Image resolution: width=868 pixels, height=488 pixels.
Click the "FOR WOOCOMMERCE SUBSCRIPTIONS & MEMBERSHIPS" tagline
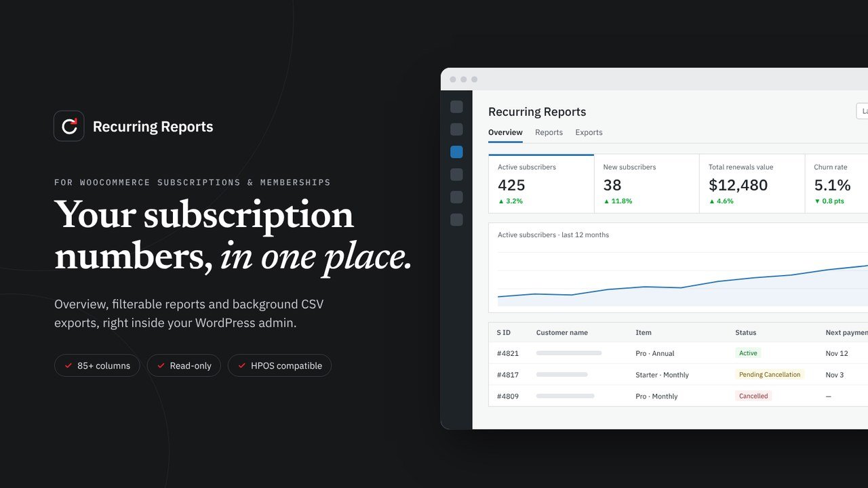pos(193,182)
